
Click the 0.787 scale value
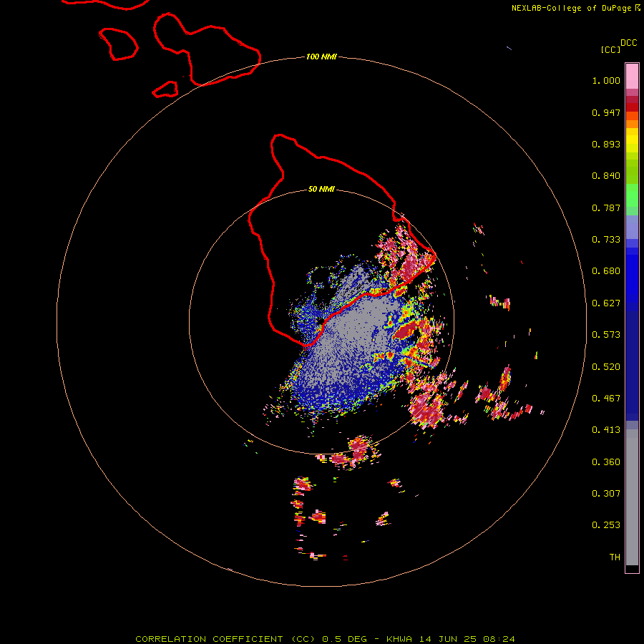(x=606, y=208)
